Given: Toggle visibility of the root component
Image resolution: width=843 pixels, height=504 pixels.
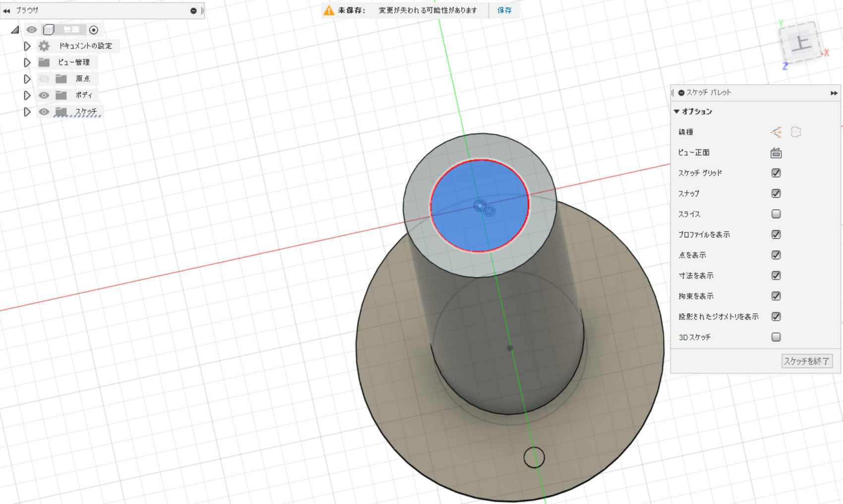Looking at the screenshot, I should tap(32, 30).
